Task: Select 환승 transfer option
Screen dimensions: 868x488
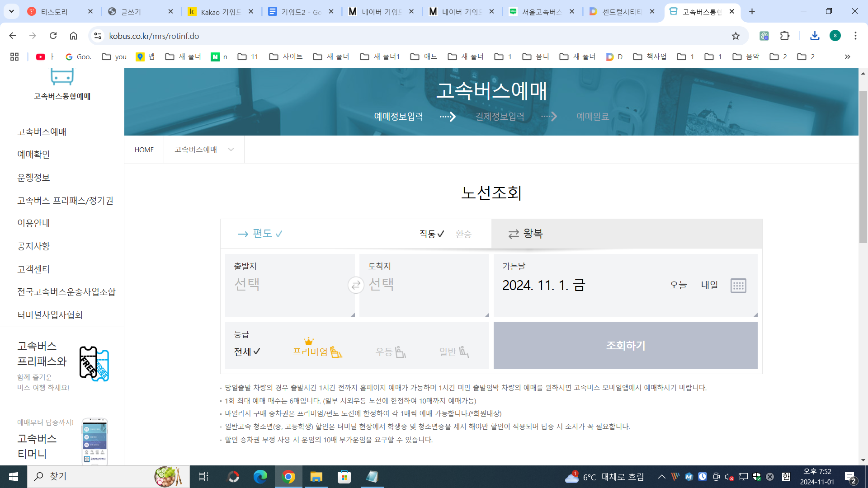Action: point(463,234)
